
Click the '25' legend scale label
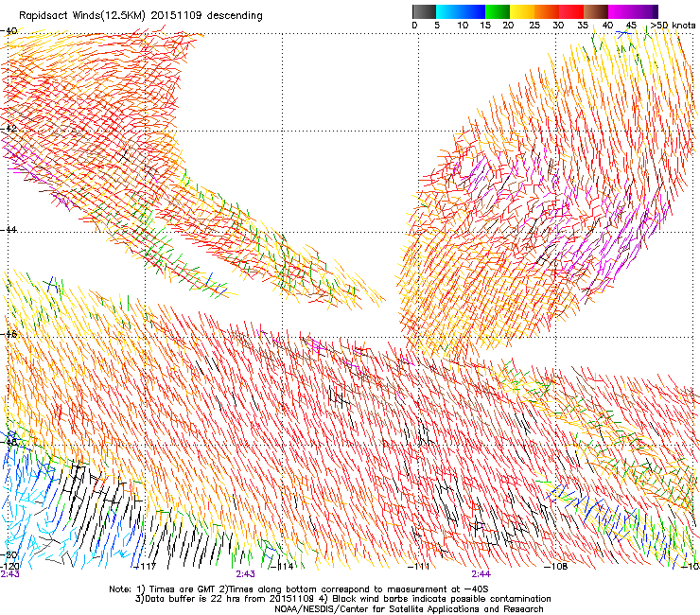point(534,26)
